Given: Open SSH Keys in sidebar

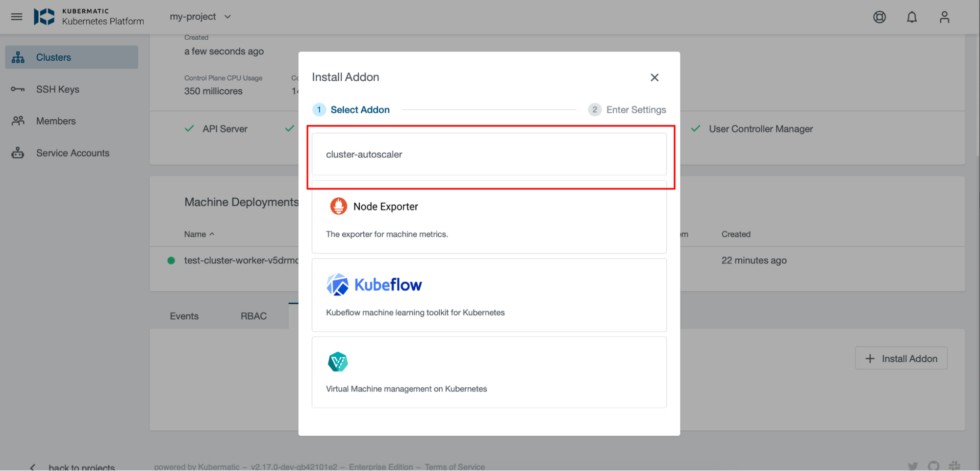Looking at the screenshot, I should (57, 89).
